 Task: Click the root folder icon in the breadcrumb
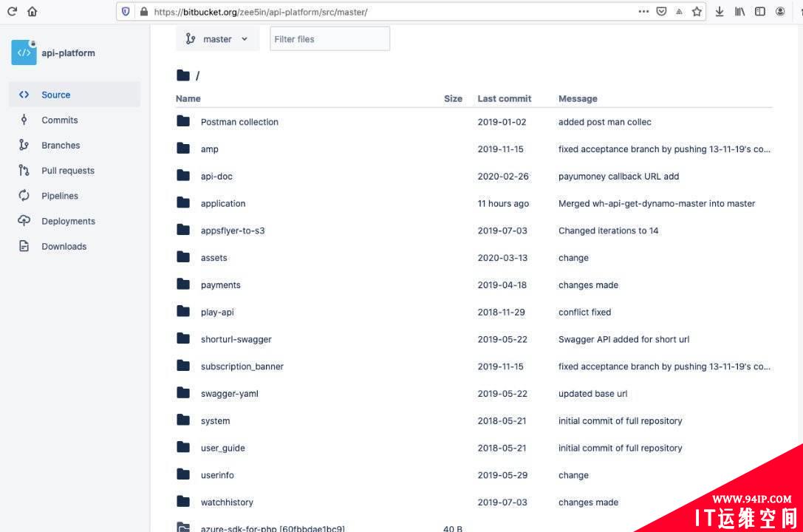(182, 75)
